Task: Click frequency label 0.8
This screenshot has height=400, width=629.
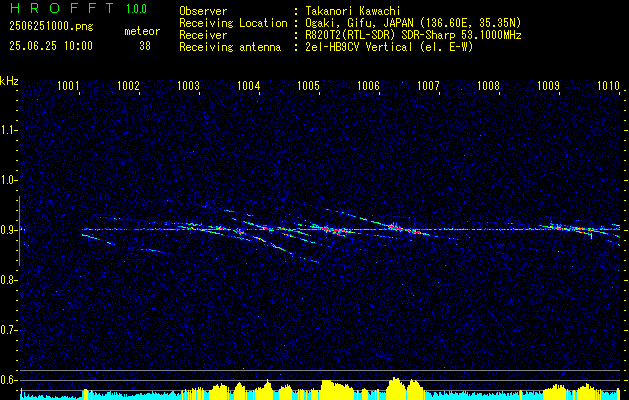Action: (8, 280)
